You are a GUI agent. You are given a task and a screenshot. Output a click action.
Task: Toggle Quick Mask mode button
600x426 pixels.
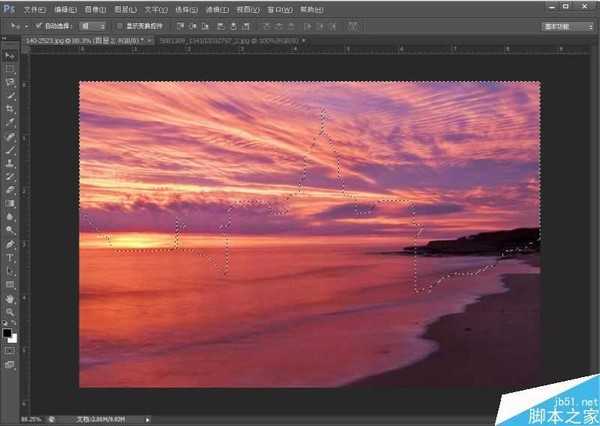click(x=10, y=350)
